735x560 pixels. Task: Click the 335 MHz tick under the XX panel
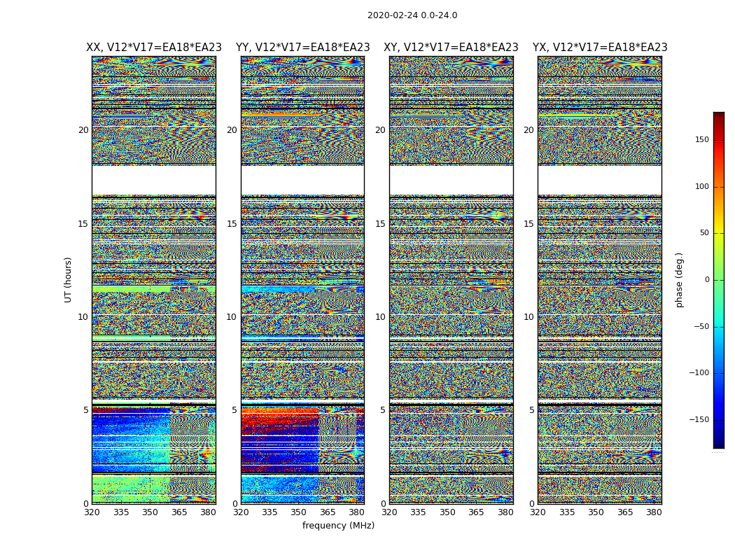[x=121, y=512]
